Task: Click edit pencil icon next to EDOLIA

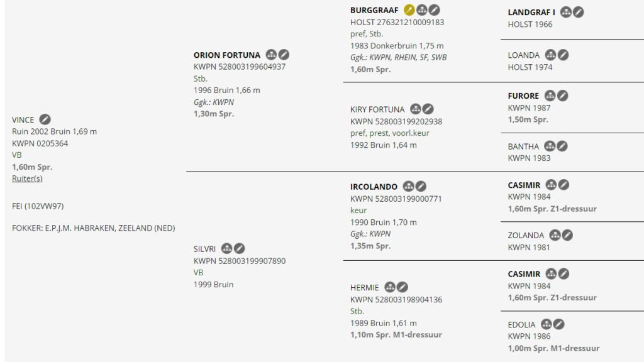Action: point(558,324)
